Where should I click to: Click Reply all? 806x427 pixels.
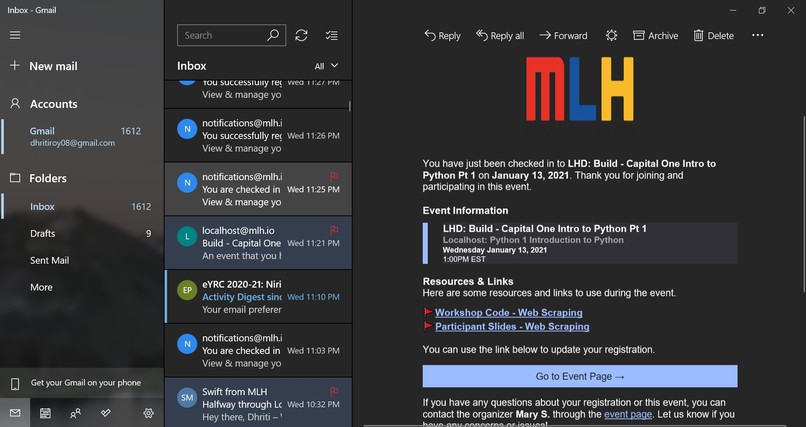pos(500,35)
